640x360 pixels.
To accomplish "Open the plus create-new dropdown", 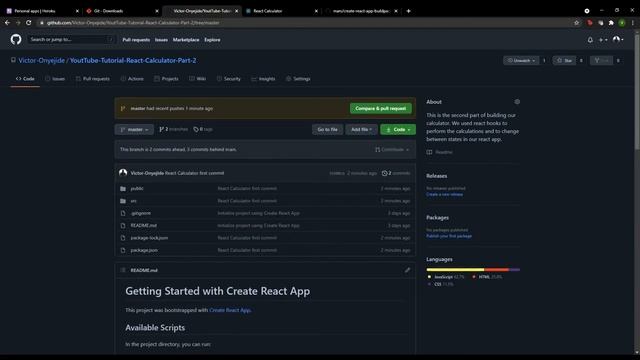I will coord(603,40).
